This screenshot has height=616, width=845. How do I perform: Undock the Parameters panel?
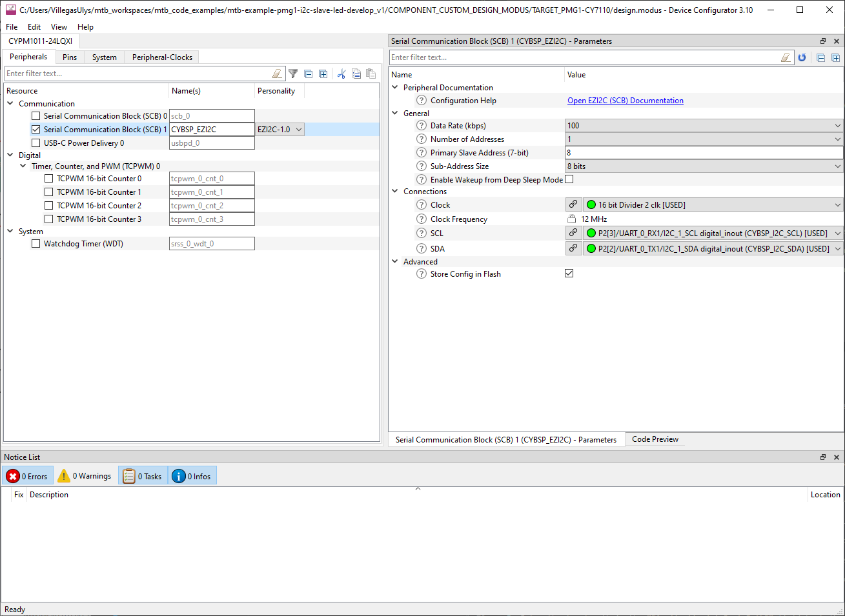[x=823, y=41]
